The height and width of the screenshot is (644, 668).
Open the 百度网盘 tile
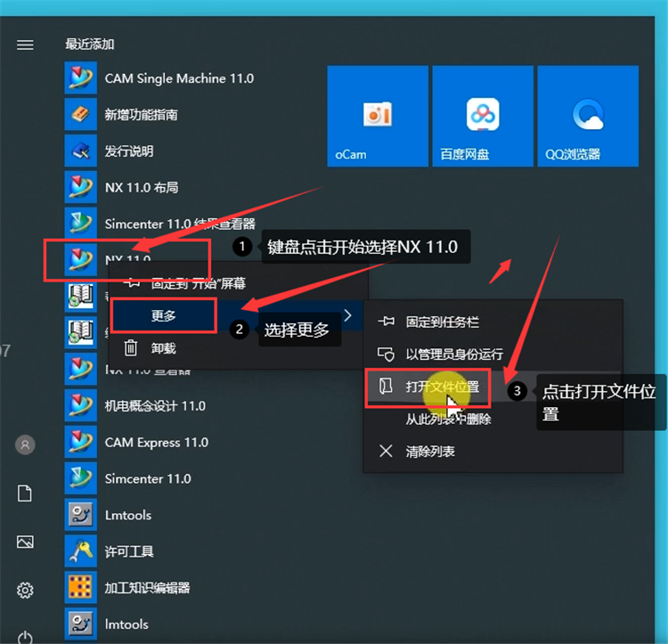pos(483,116)
